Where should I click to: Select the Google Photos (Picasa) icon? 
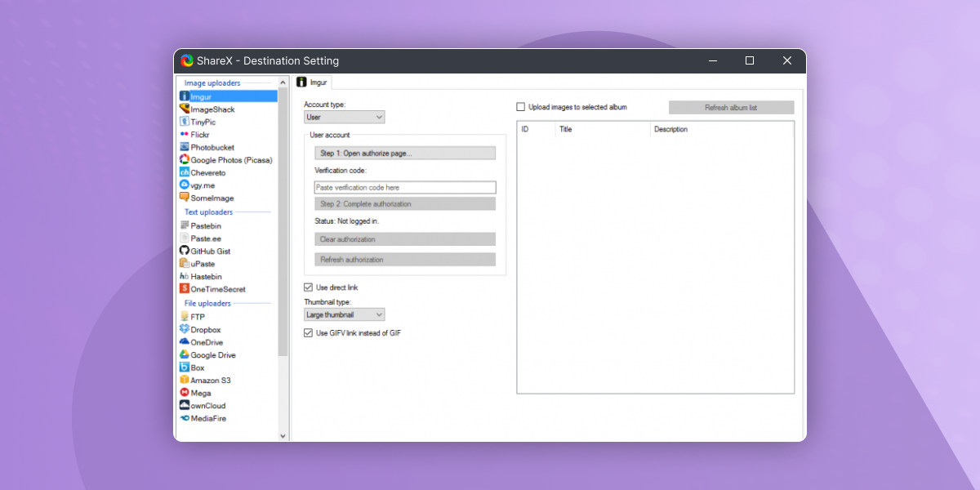[185, 160]
